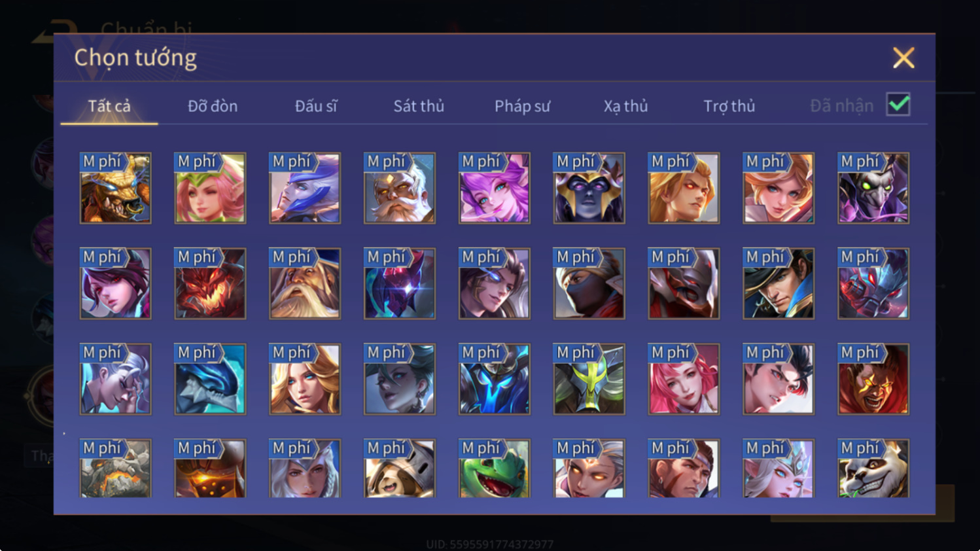Switch to the Đỡ đòn tab
This screenshot has height=551, width=980.
213,106
